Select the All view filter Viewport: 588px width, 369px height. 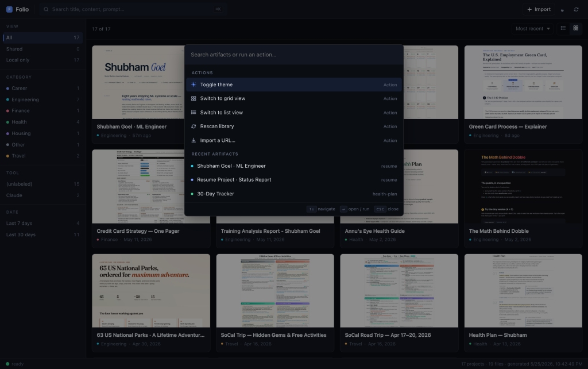(42, 37)
